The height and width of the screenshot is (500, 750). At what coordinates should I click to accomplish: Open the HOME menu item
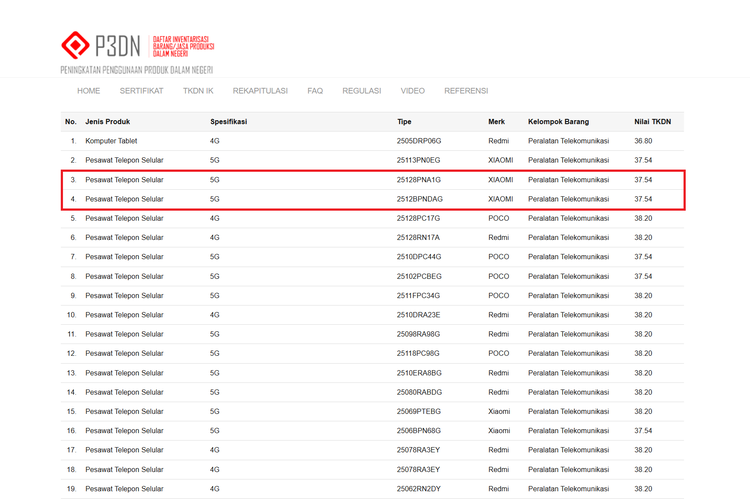click(88, 91)
